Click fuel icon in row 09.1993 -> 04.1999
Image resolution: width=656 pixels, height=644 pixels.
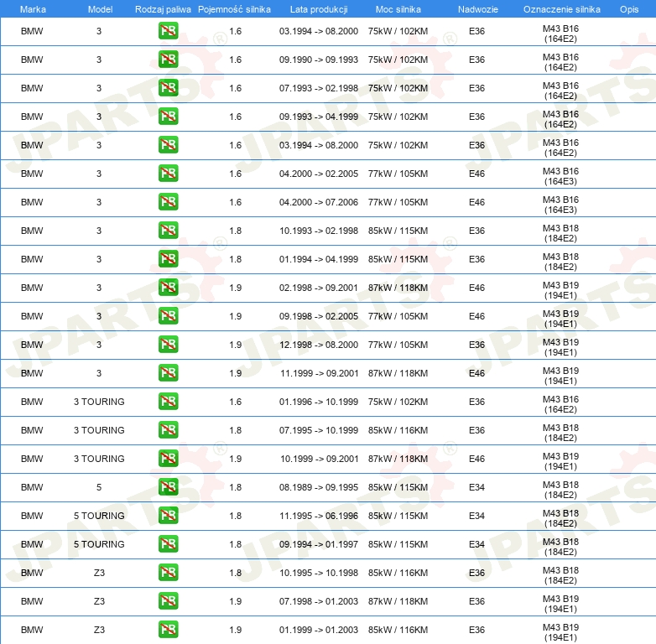[168, 117]
